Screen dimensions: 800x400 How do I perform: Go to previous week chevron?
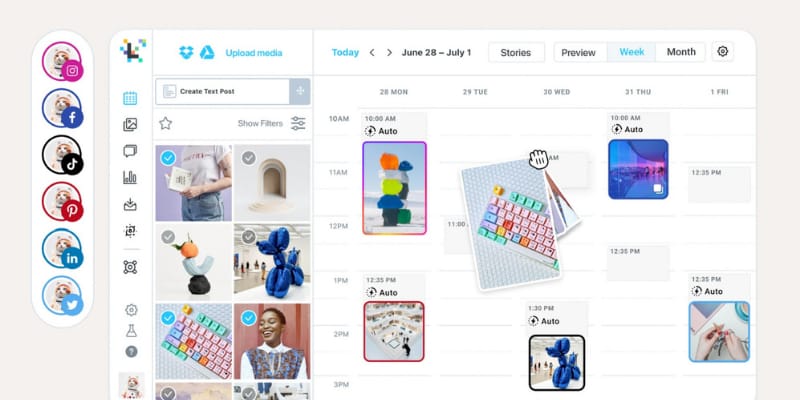[372, 53]
